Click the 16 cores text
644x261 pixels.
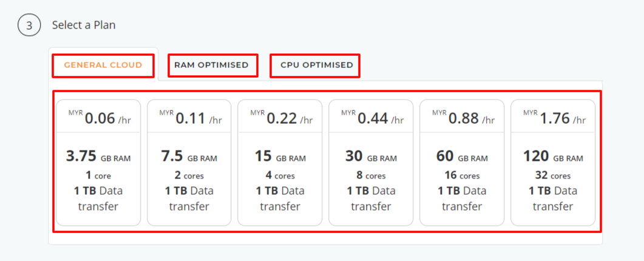pos(462,175)
